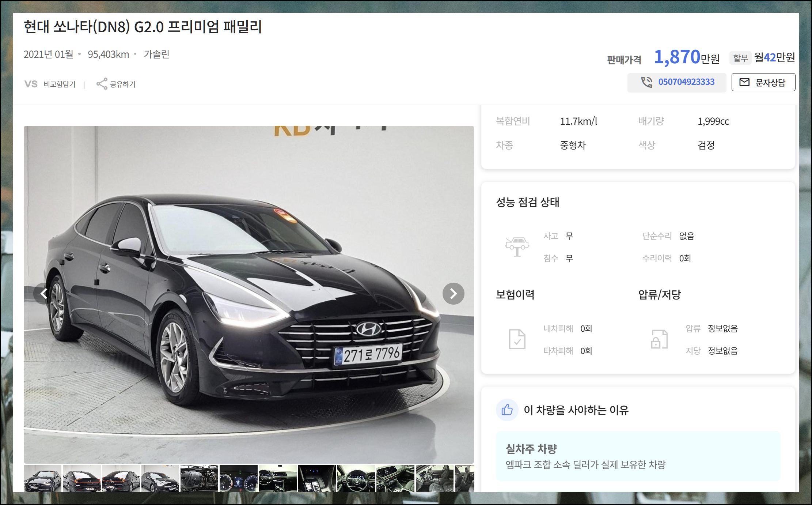Select the tenth thumbnail showing interior dashboard
The width and height of the screenshot is (812, 505).
click(395, 479)
